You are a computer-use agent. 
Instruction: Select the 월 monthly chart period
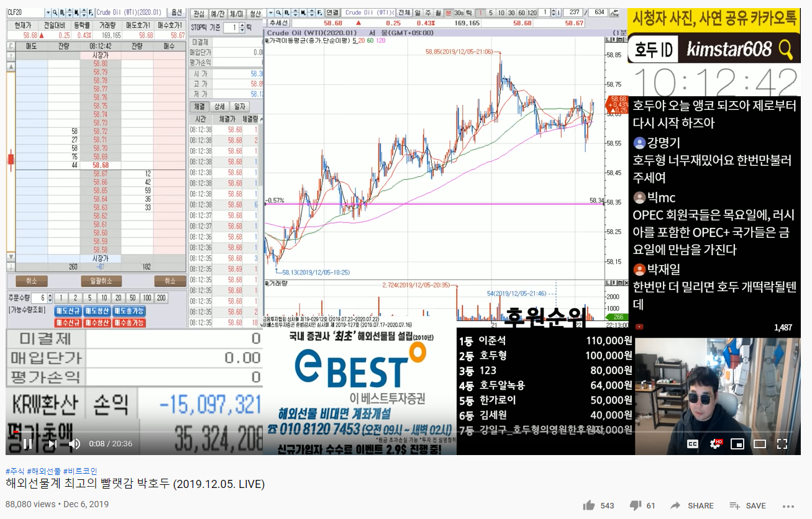[x=437, y=12]
